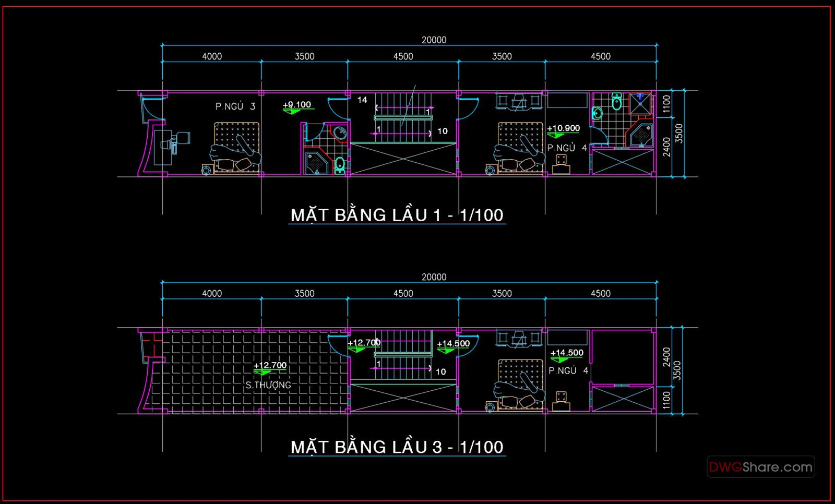Open the DWGShare.com watermark link

click(760, 467)
